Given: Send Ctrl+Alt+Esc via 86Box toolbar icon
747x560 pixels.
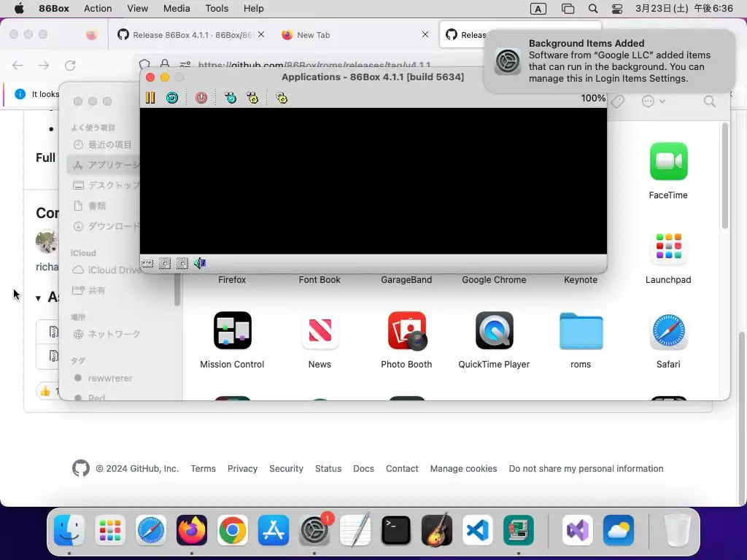Looking at the screenshot, I should (252, 98).
